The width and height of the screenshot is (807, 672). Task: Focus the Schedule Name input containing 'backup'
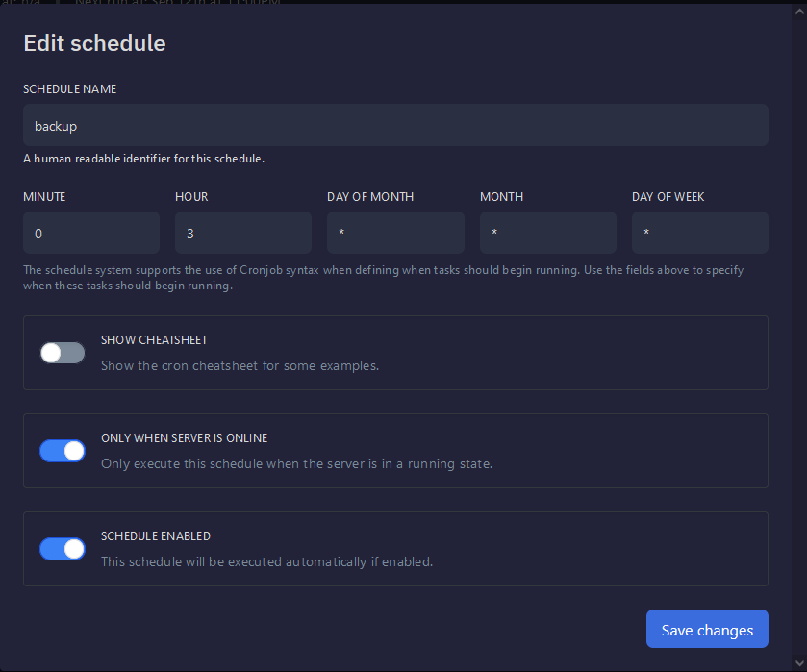[x=395, y=126]
